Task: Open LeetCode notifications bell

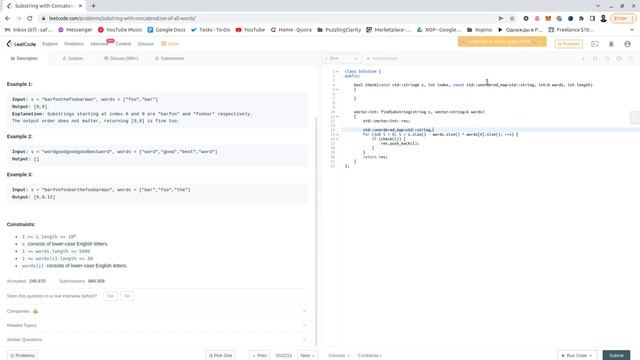Action: click(x=611, y=44)
